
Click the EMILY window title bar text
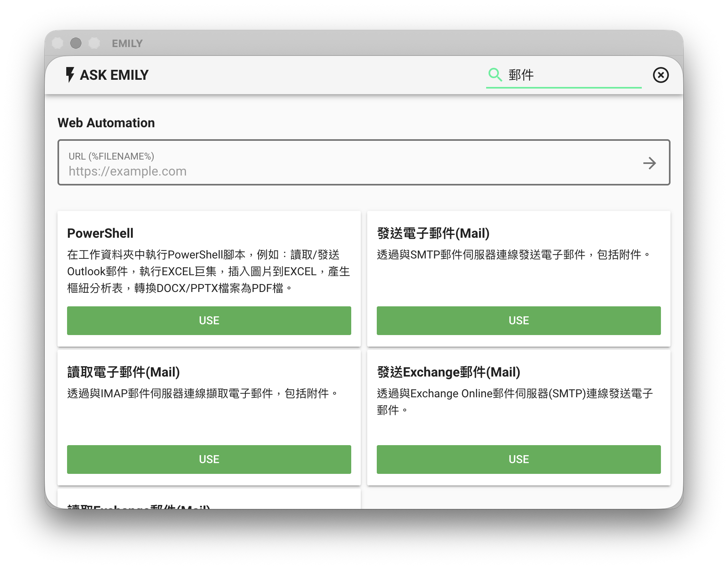[127, 43]
